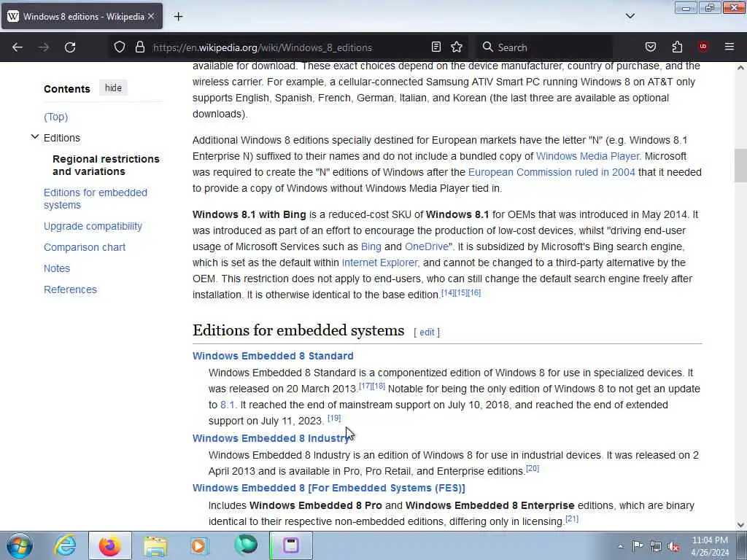Close the Windows 8 editions tab
Image resolution: width=747 pixels, height=560 pixels.
[x=151, y=16]
